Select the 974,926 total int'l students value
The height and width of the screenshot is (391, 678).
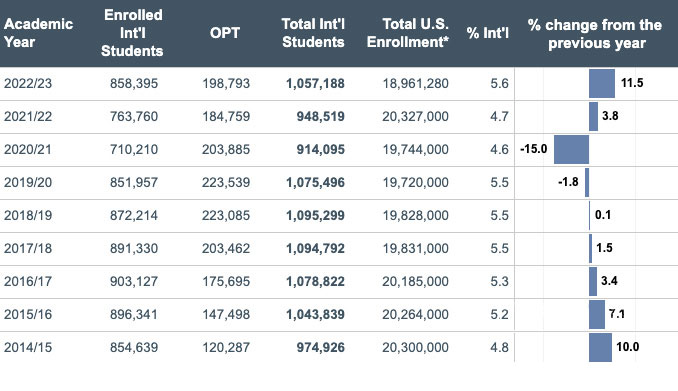coord(320,347)
